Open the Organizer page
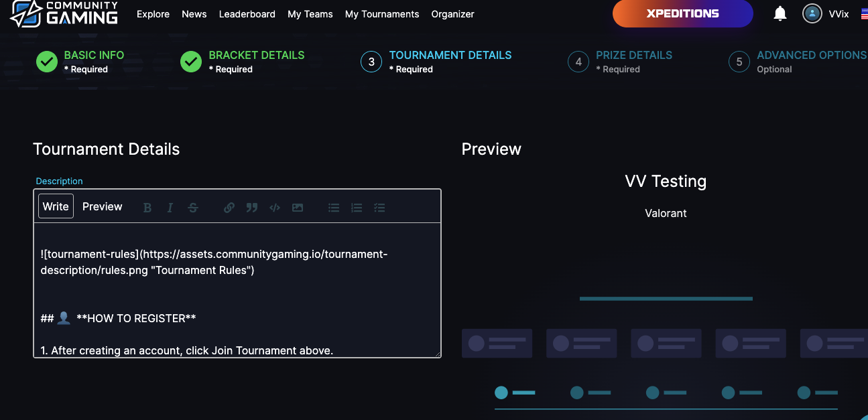 453,14
